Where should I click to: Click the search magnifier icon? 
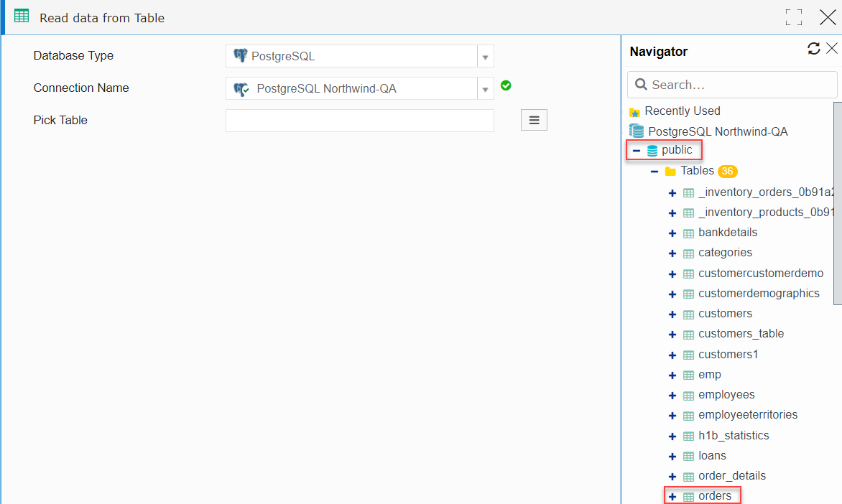[641, 85]
